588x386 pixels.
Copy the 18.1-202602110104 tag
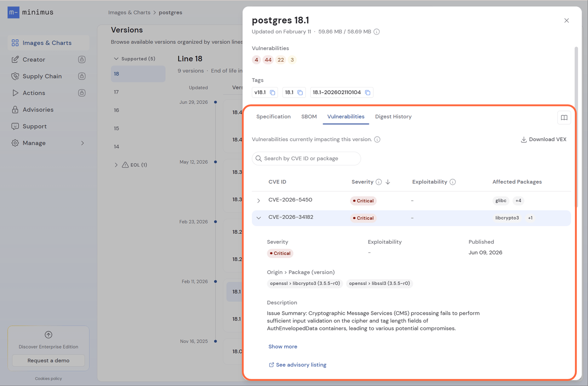tap(368, 93)
